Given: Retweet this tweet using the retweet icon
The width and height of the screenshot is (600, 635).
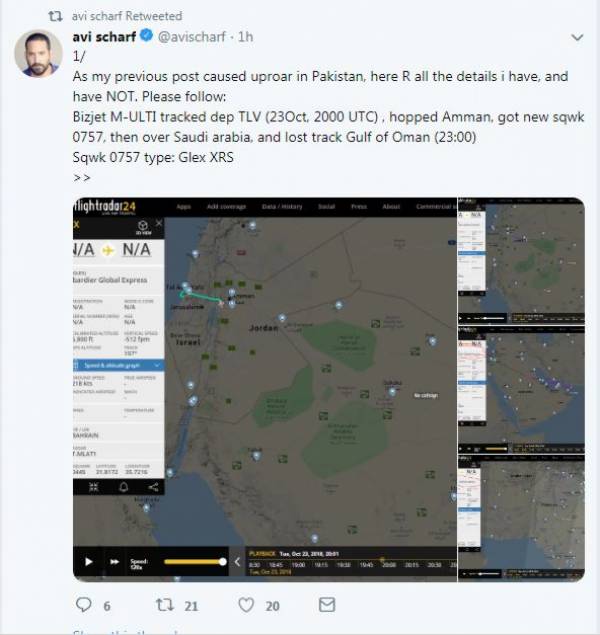Looking at the screenshot, I should click(165, 605).
